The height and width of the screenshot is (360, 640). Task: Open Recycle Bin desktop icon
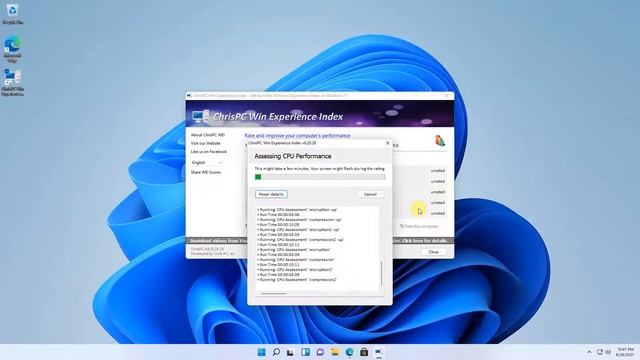(12, 13)
